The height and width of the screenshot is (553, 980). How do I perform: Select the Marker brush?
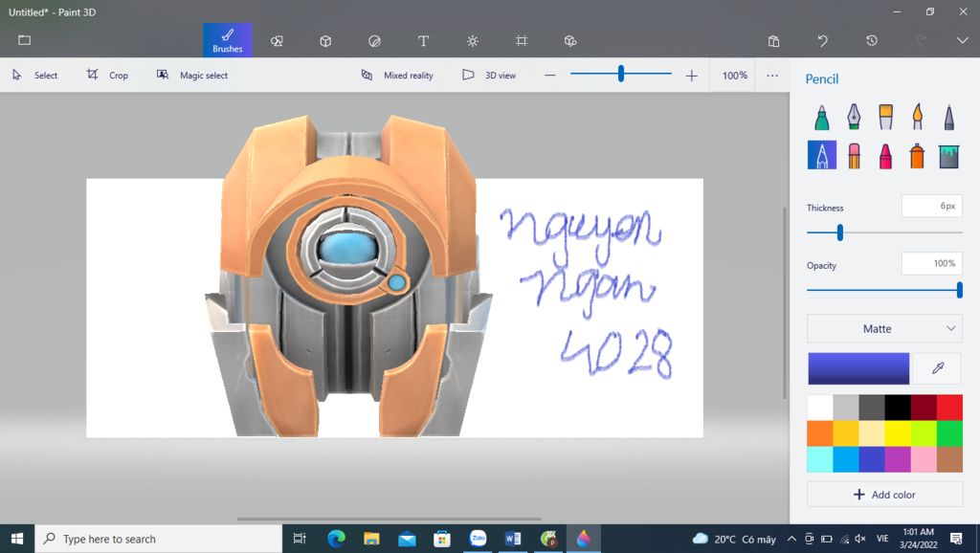tap(822, 117)
